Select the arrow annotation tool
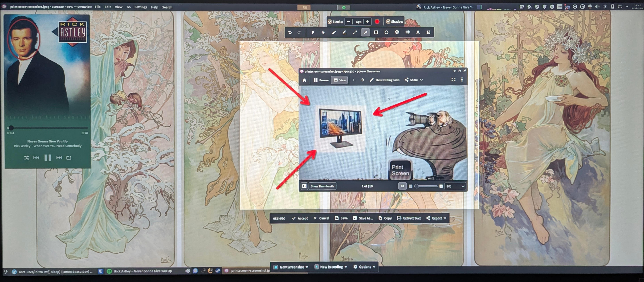The width and height of the screenshot is (644, 282). pos(365,33)
